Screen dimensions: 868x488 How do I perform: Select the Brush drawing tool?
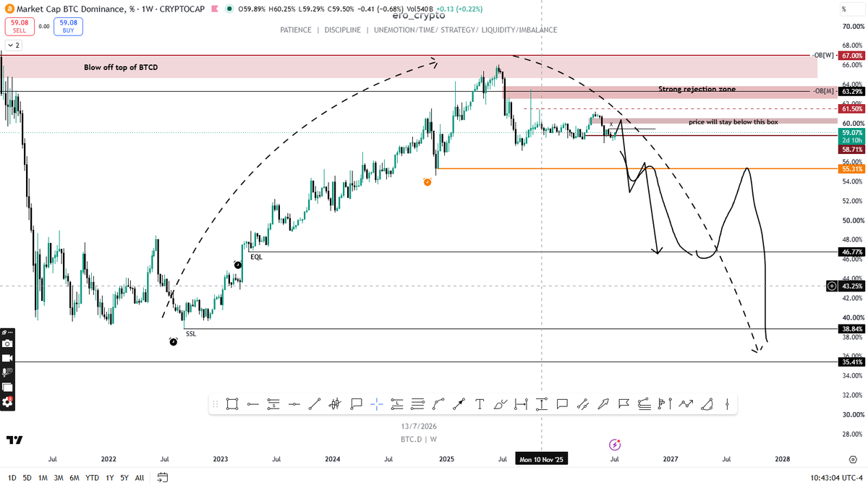coord(500,404)
